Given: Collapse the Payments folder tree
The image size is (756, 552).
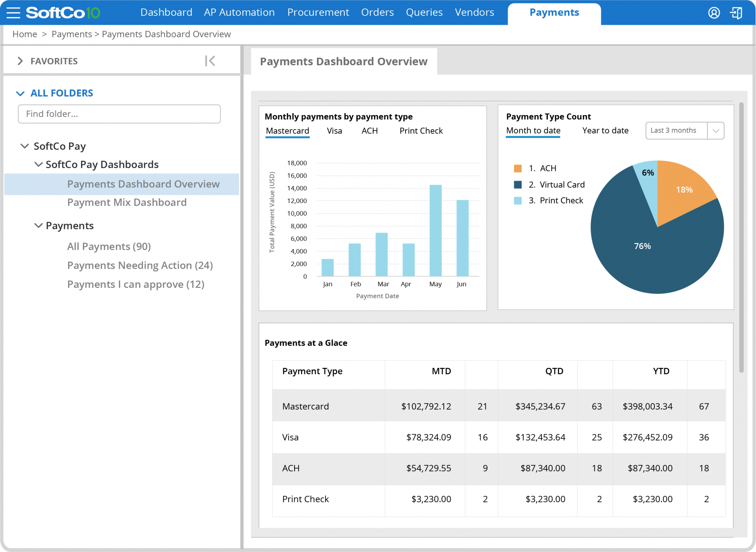Looking at the screenshot, I should tap(39, 225).
